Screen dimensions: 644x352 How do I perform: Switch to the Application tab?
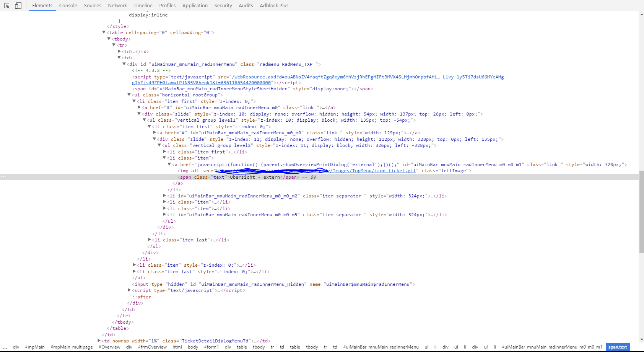pos(195,6)
